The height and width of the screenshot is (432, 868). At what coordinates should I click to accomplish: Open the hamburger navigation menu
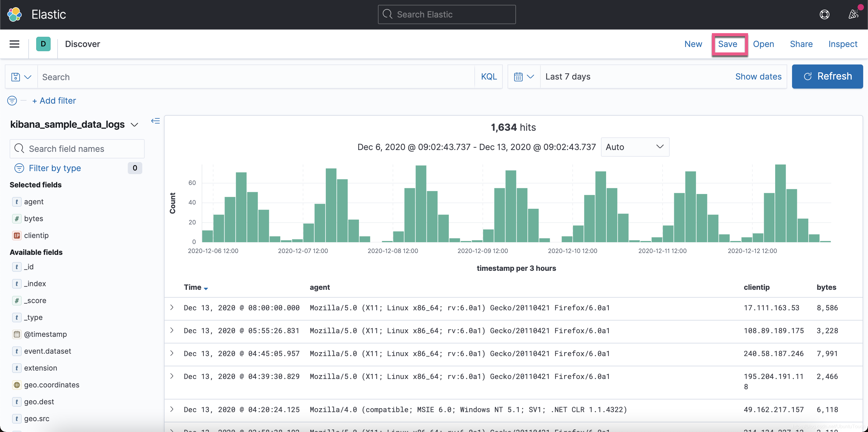[14, 44]
